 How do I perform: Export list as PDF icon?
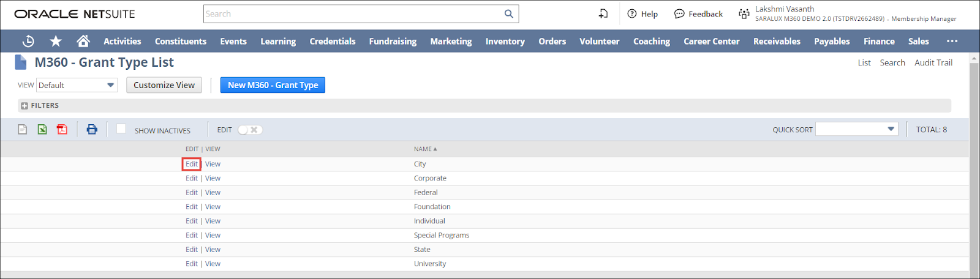tap(62, 129)
